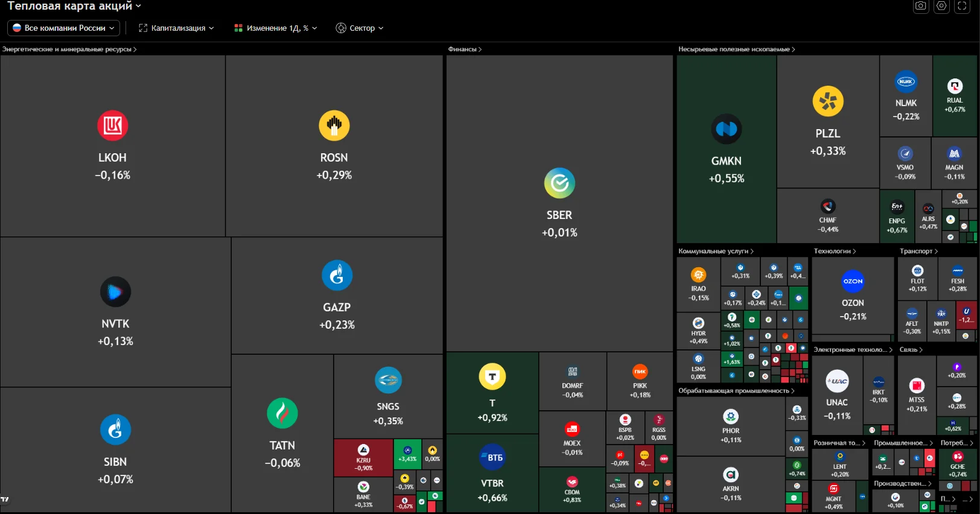Open the 'Все компании России' dropdown
The width and height of the screenshot is (980, 514).
pos(63,28)
